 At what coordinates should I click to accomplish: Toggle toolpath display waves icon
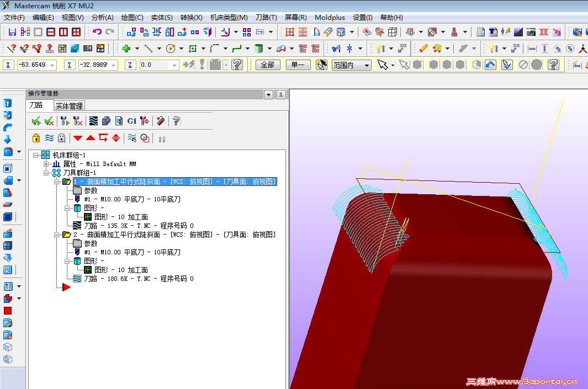[x=49, y=138]
